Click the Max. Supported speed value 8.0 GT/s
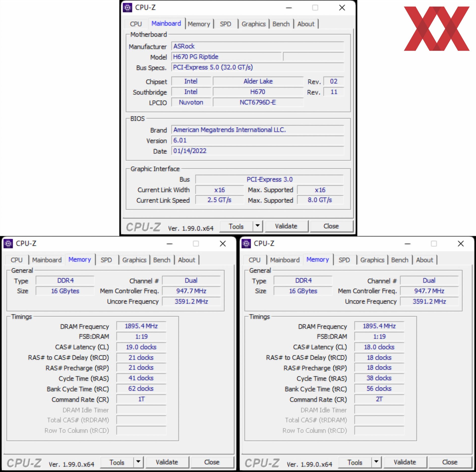 click(x=320, y=200)
